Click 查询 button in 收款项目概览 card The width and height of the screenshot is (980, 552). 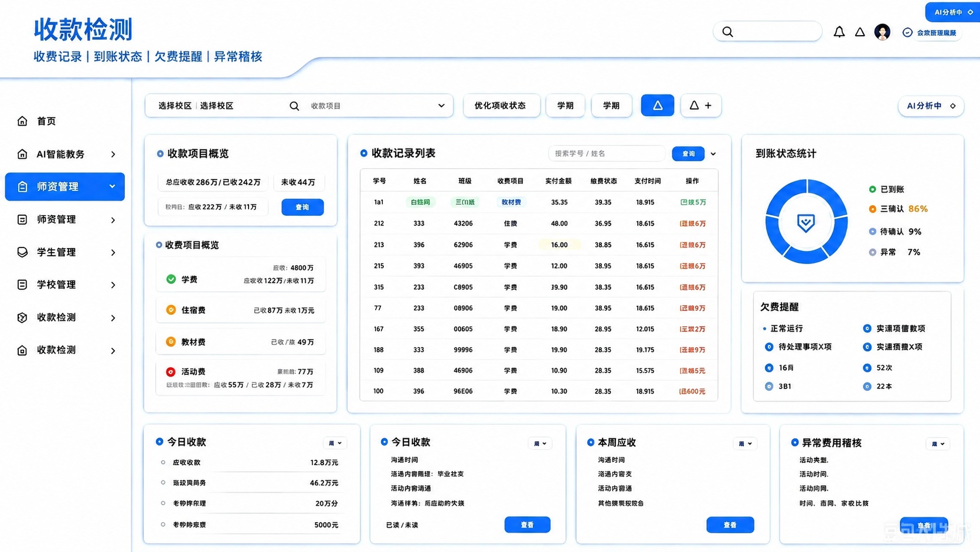point(302,207)
